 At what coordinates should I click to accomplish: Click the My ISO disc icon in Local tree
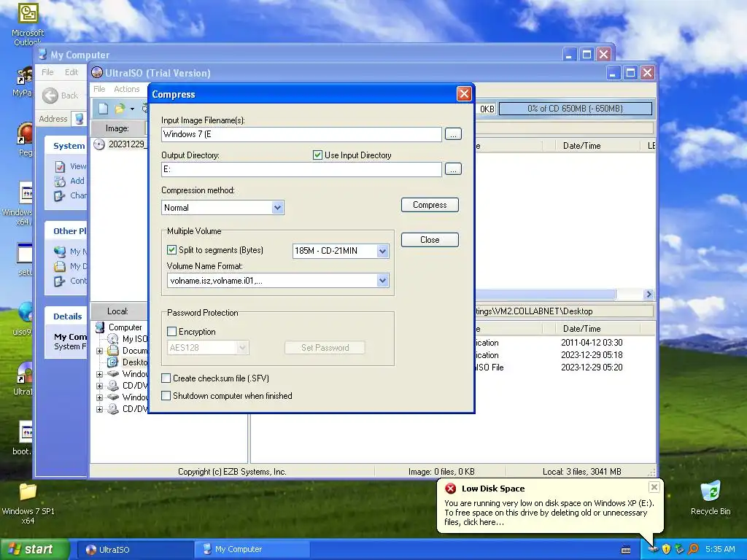[113, 338]
